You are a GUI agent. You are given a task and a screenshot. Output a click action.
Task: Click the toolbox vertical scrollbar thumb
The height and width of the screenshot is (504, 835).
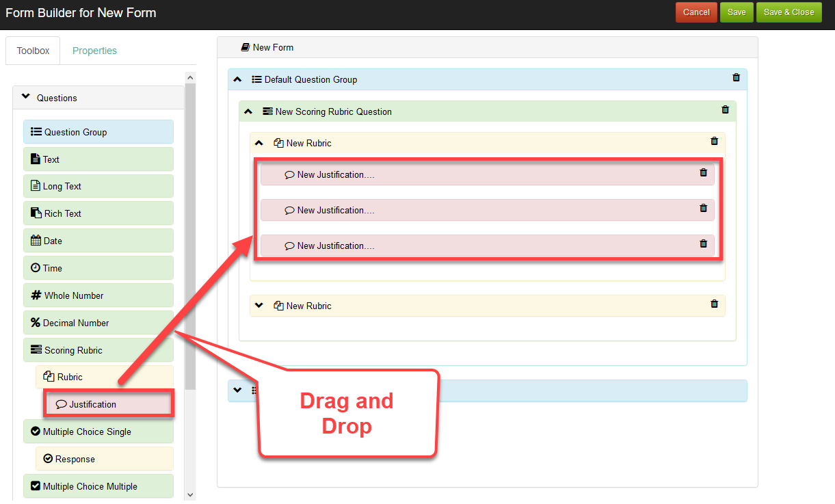pos(190,237)
